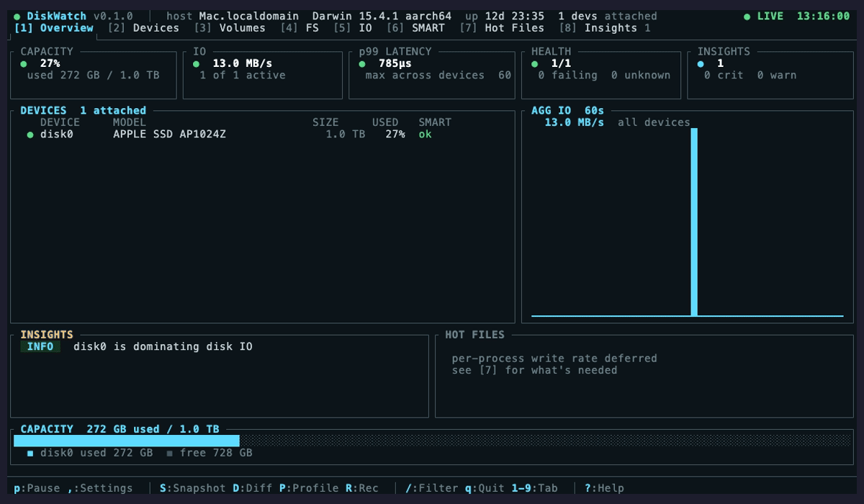Click '0 failing' in HEALTH card

click(568, 76)
